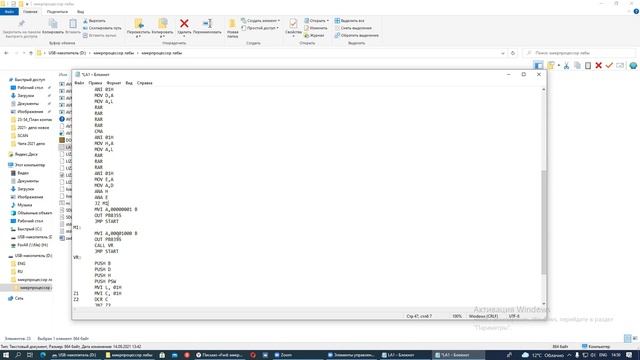The width and height of the screenshot is (640, 360).
Task: Click Снять выделение in the ribbon
Action: (353, 28)
